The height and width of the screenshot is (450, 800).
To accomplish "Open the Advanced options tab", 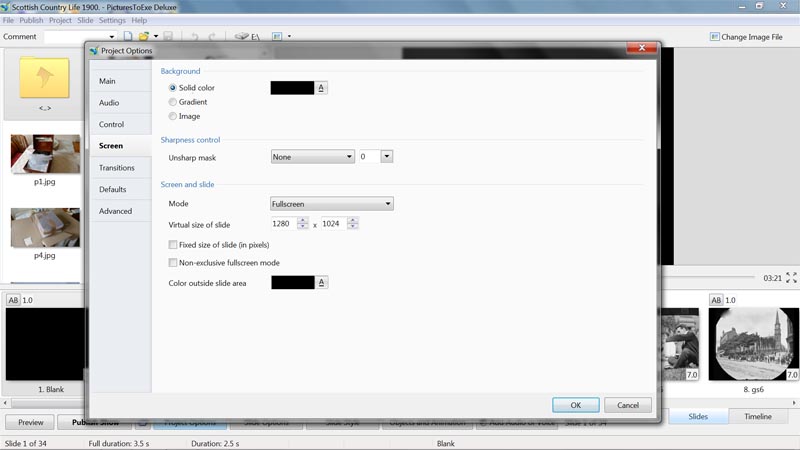I will click(115, 211).
